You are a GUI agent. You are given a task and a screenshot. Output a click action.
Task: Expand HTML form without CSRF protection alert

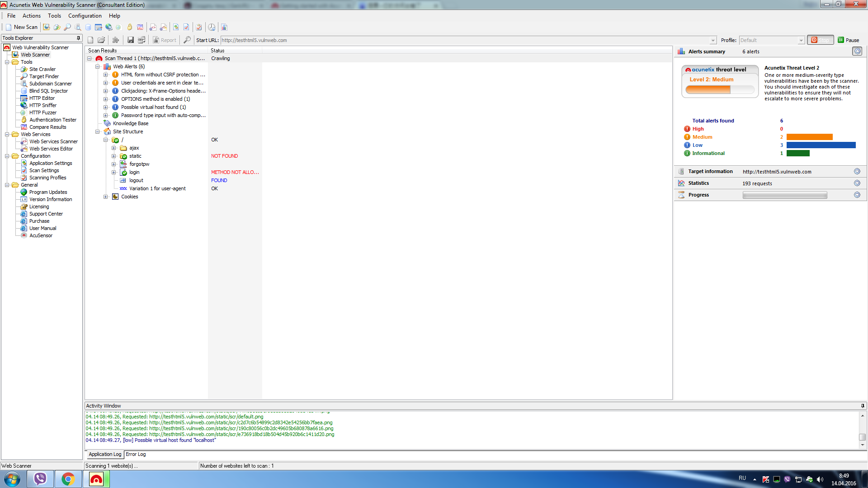tap(106, 75)
